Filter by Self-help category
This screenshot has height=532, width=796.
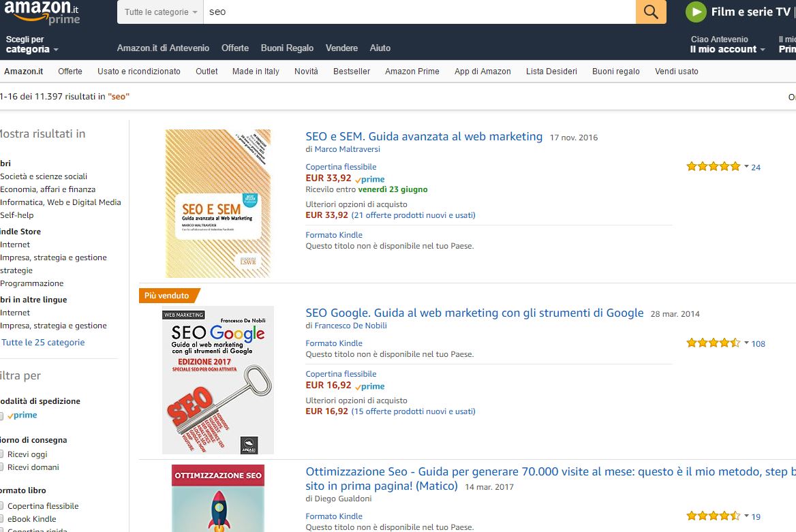click(17, 215)
